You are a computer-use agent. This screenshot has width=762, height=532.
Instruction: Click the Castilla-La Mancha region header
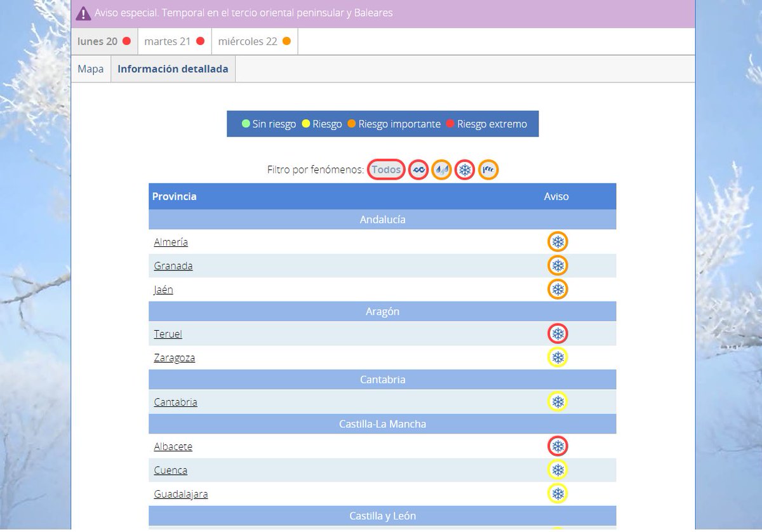382,424
